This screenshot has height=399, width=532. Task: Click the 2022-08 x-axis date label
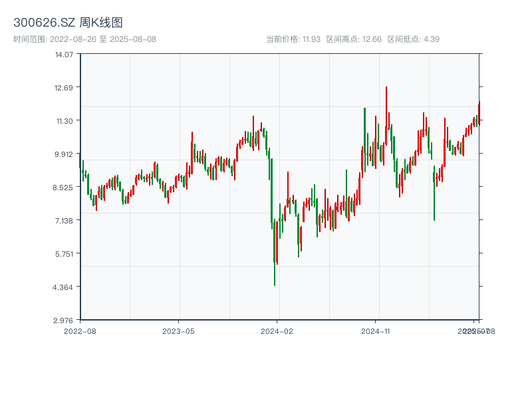tap(80, 331)
